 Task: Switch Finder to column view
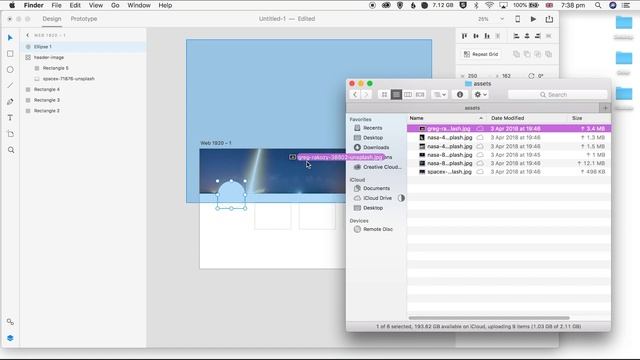pos(408,94)
